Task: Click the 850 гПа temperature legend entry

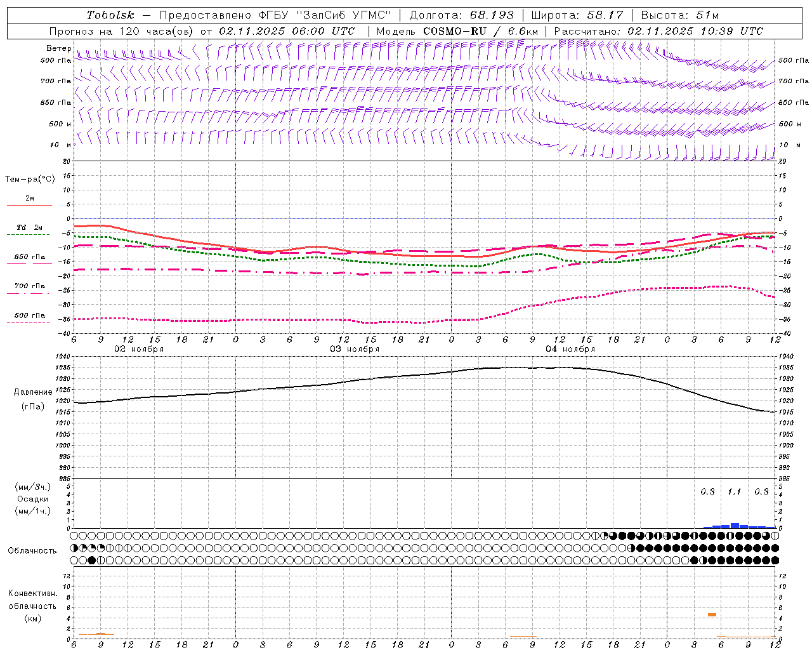Action: (30, 257)
